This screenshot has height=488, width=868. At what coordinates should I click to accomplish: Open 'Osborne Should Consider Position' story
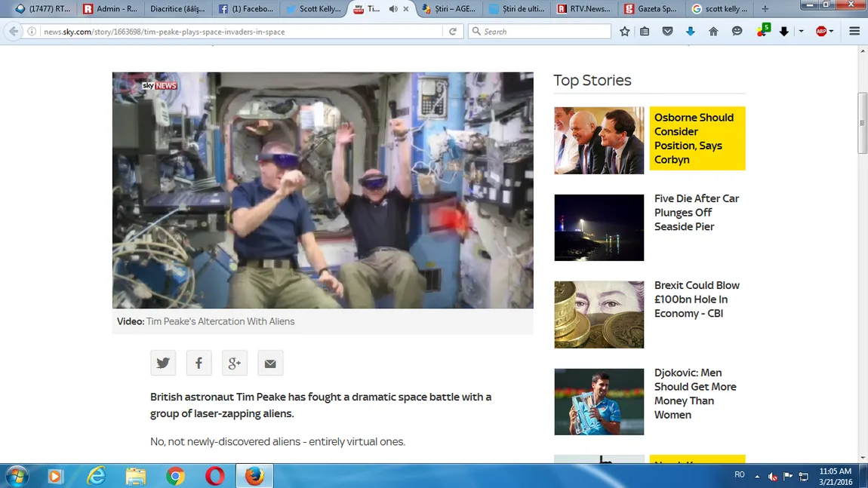[694, 138]
